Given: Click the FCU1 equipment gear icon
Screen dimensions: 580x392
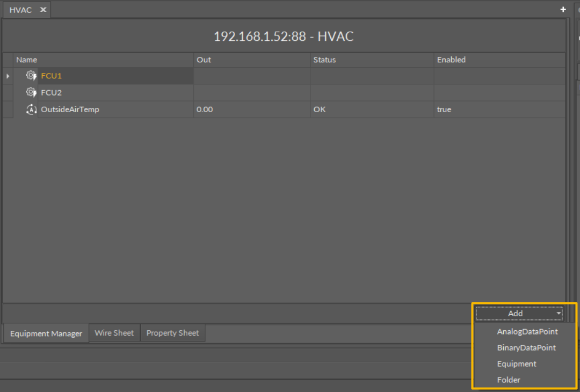Looking at the screenshot, I should (x=31, y=76).
